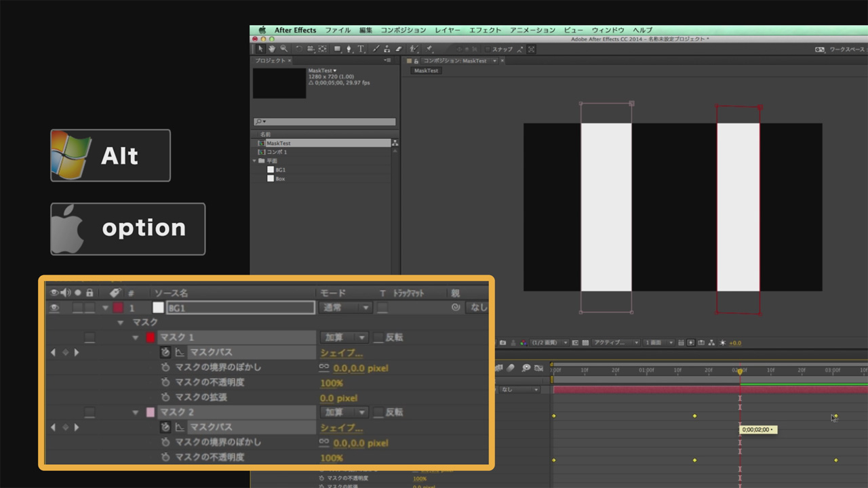Open Mask 2 mode dropdown
This screenshot has width=868, height=488.
click(x=344, y=412)
